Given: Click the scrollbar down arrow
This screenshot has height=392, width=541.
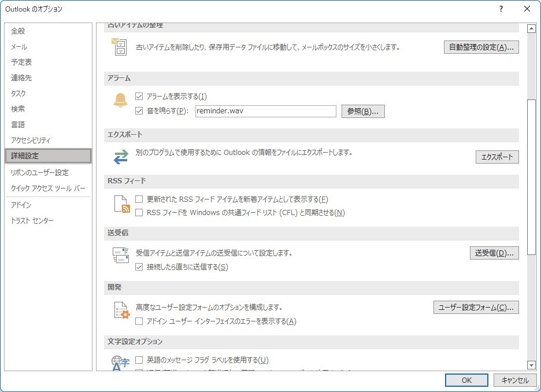Looking at the screenshot, I should (x=531, y=365).
